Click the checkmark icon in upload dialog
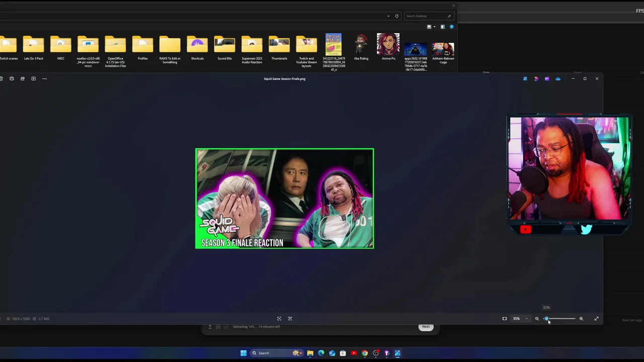644x362 pixels. point(226,327)
